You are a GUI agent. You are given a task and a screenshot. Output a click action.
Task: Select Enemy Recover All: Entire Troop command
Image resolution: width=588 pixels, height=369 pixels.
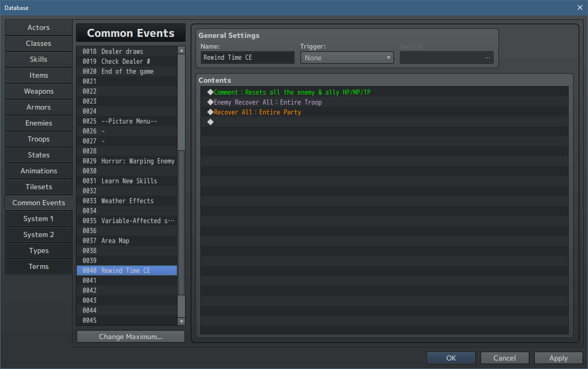pos(385,102)
